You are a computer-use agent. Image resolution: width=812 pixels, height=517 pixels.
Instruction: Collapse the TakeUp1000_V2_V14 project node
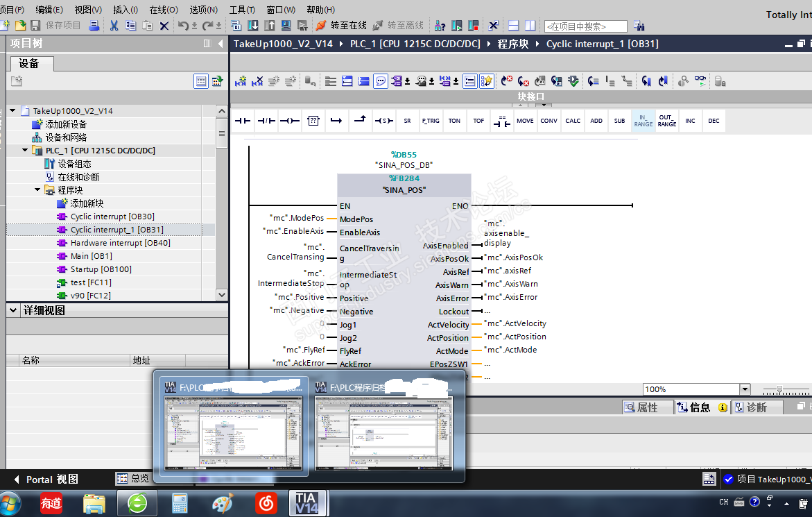12,110
